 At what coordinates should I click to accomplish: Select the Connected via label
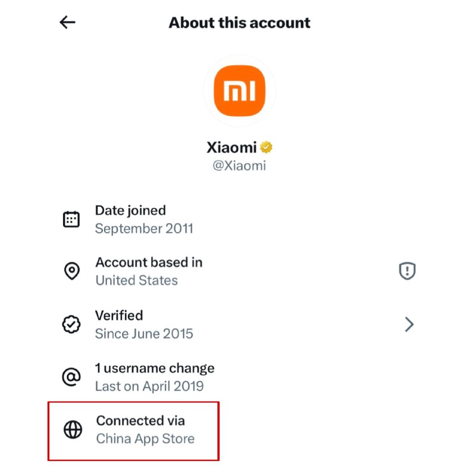point(140,421)
